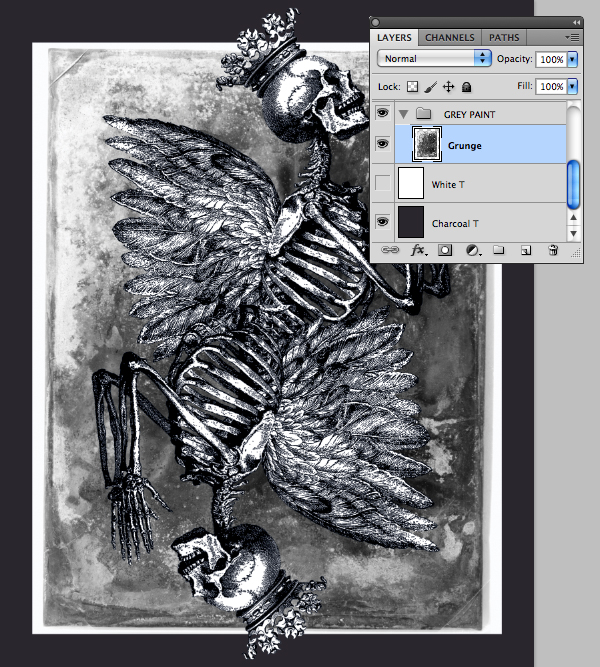Screen dimensions: 600x667
Task: Select the Grunge layer name
Action: point(465,145)
